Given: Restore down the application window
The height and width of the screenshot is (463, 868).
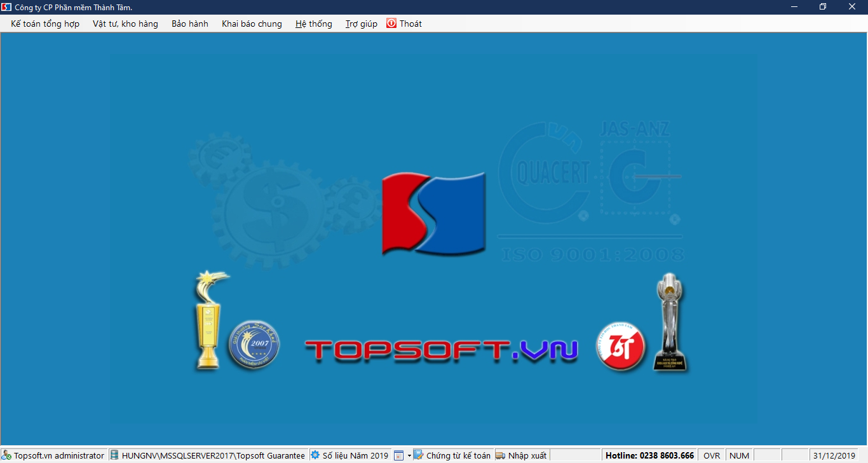Looking at the screenshot, I should click(823, 7).
